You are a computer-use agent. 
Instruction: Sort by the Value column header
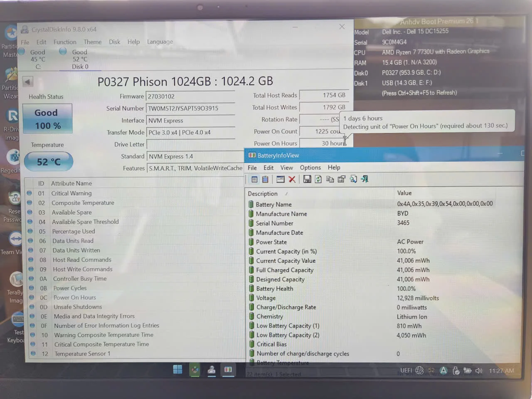coord(404,193)
